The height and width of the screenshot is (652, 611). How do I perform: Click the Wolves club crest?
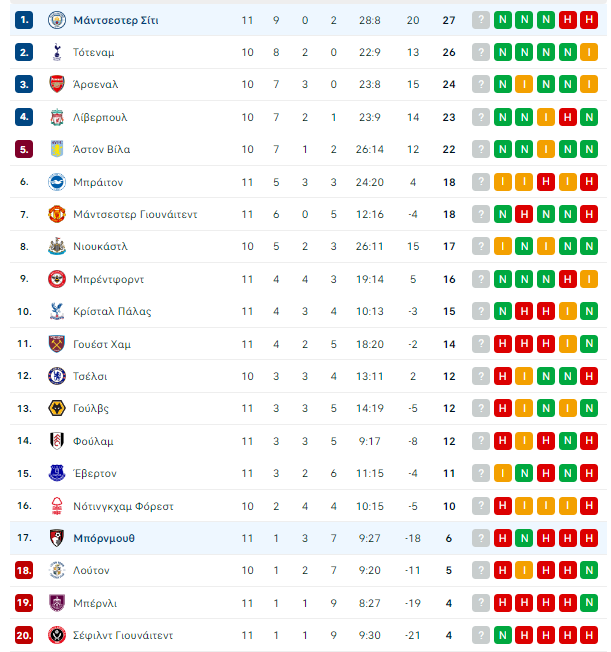[x=57, y=408]
